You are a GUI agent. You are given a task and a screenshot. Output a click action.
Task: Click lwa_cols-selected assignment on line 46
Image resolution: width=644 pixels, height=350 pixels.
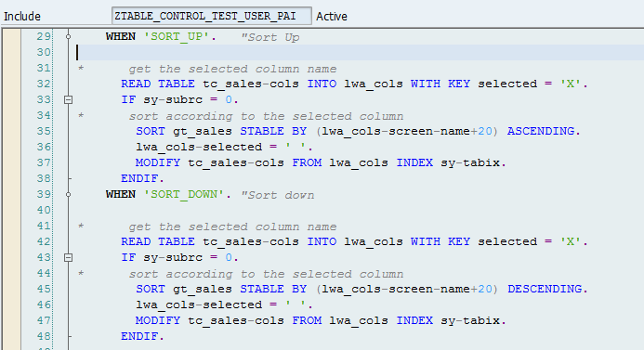point(224,305)
